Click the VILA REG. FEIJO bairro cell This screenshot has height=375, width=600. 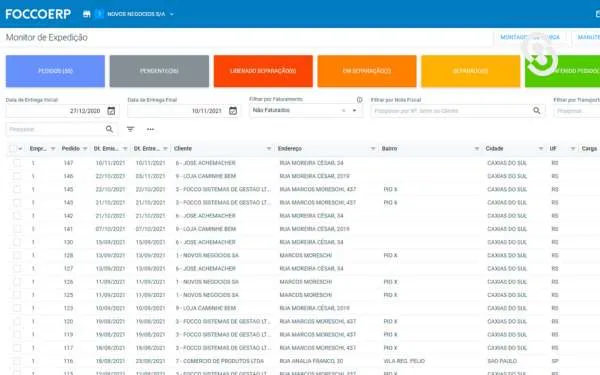[x=404, y=361]
